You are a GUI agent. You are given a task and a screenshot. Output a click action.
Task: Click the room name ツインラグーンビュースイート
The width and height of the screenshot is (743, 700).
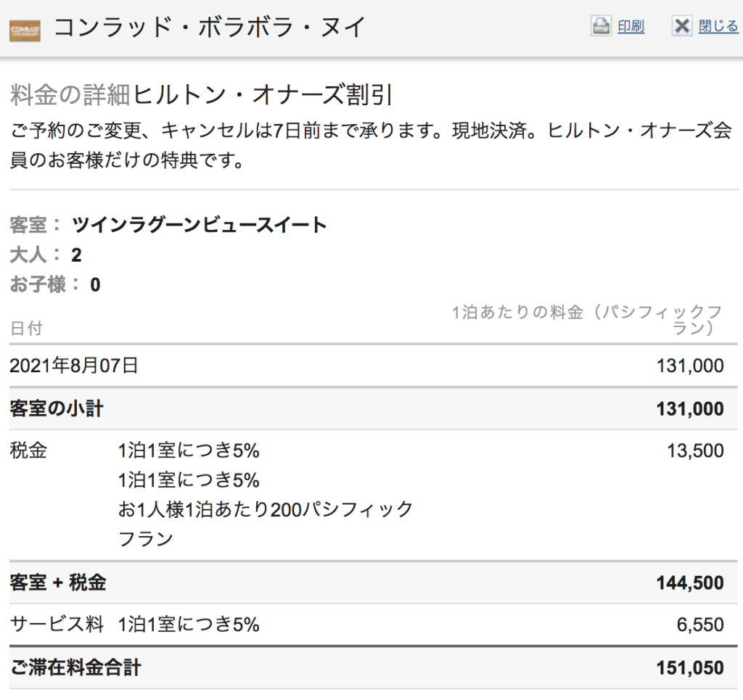199,225
